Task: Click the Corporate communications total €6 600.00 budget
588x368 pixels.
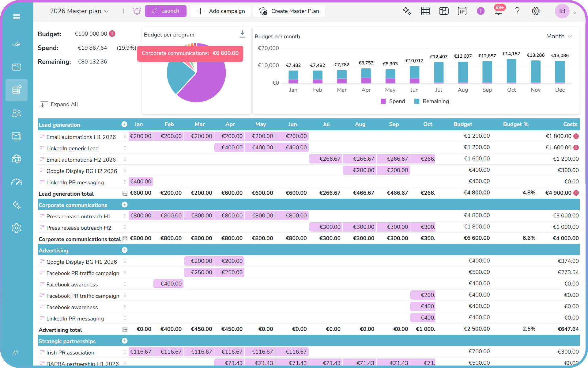Action: coord(477,238)
